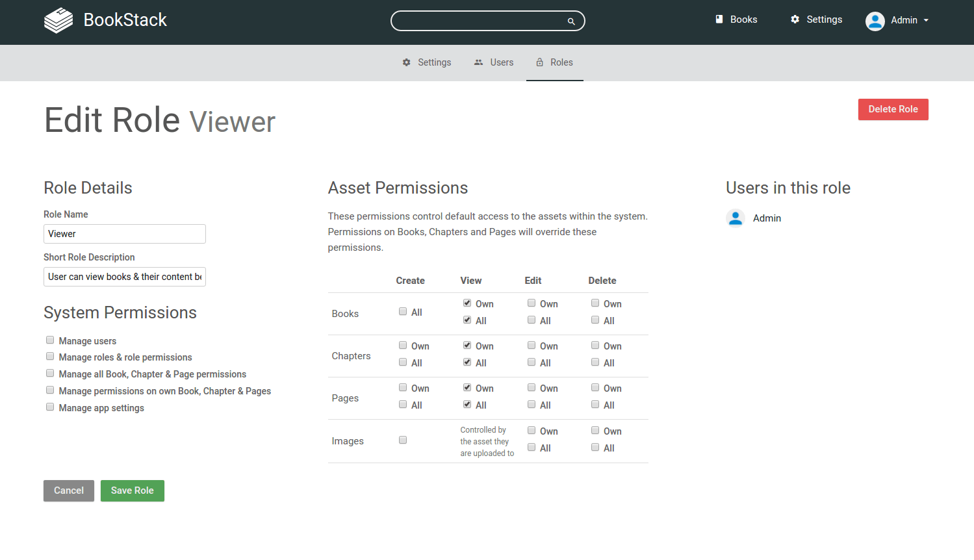This screenshot has width=974, height=560.
Task: Click the Save Role button
Action: [x=133, y=490]
